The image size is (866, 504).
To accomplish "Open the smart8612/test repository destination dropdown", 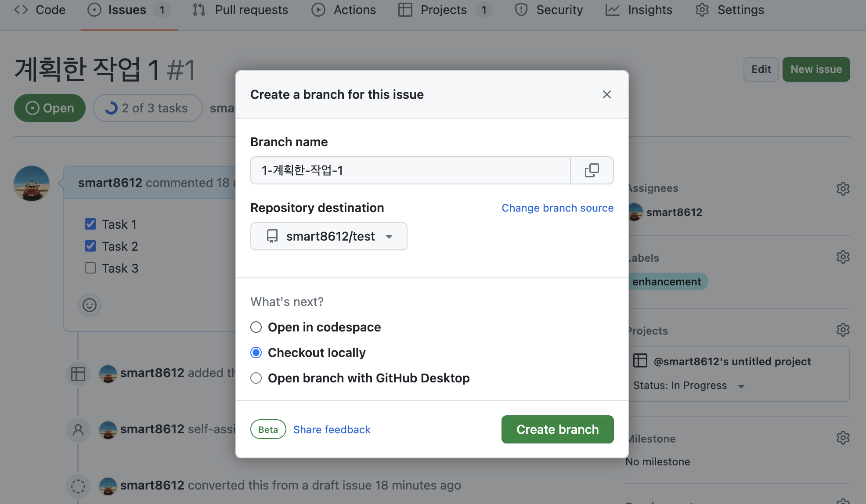I will coord(328,236).
